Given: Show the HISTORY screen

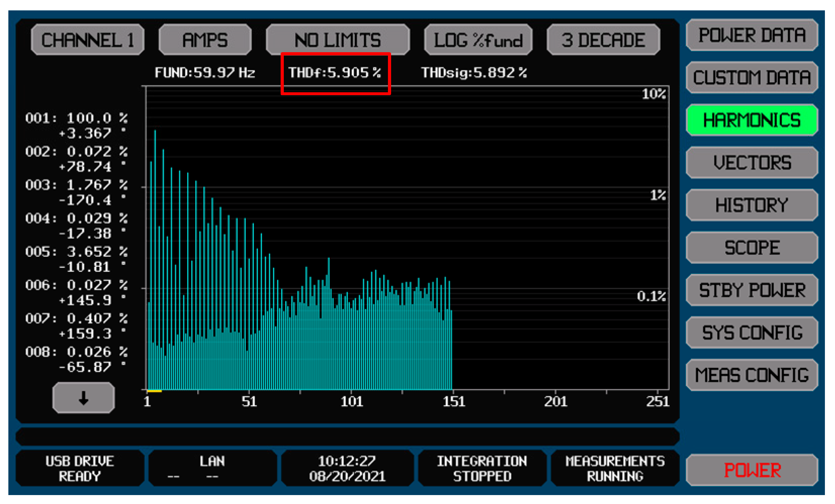Looking at the screenshot, I should coord(752,205).
